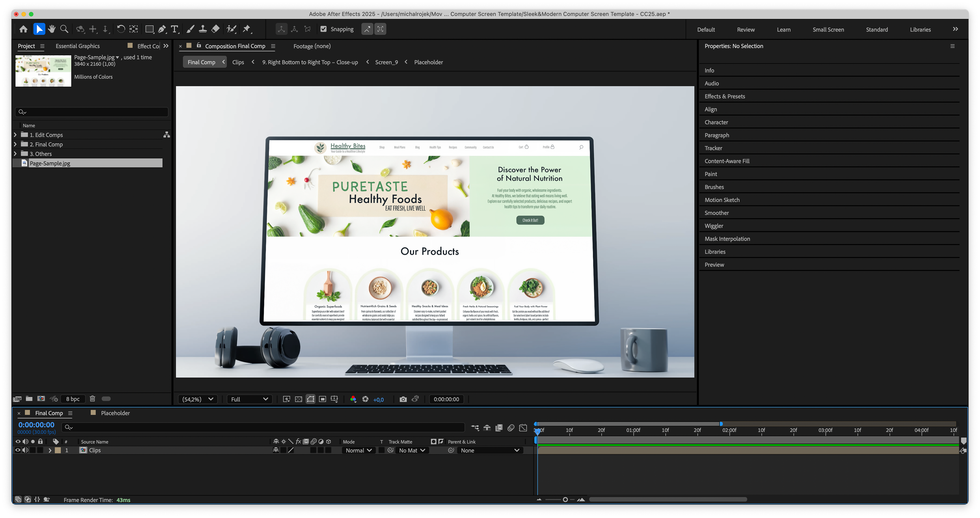Click the Delete trash icon in Project panel
The width and height of the screenshot is (980, 518).
point(92,399)
